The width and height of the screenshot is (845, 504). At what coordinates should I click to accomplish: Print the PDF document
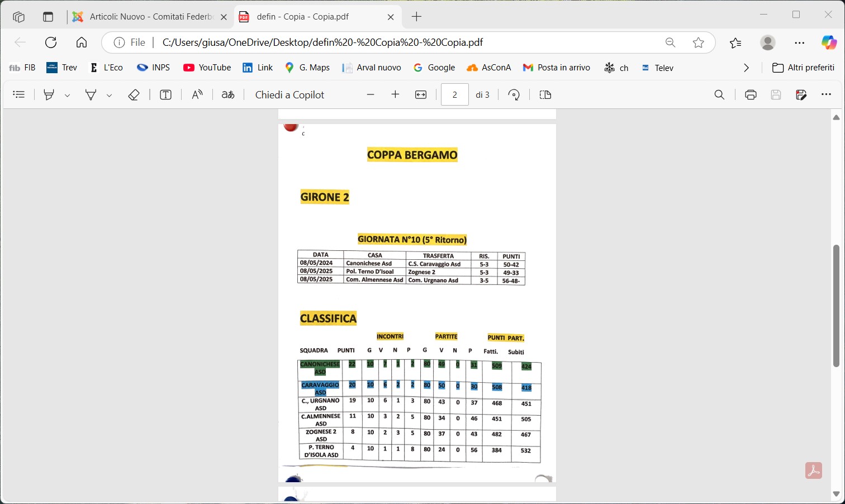click(751, 95)
